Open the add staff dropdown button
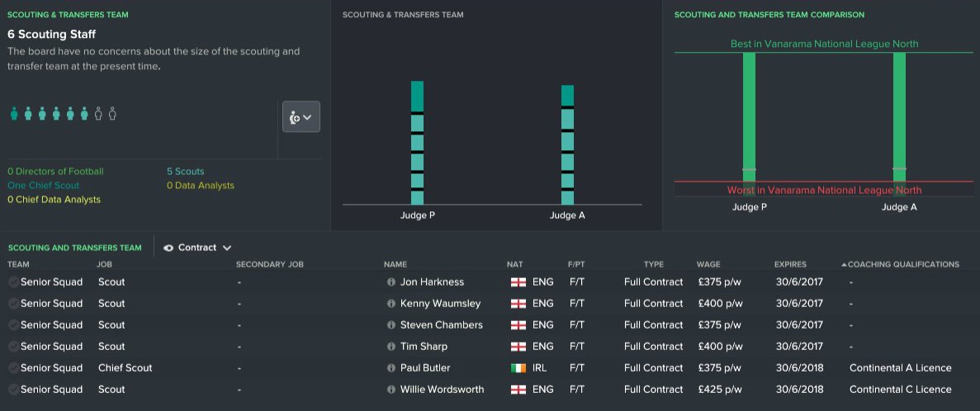The width and height of the screenshot is (980, 411). coord(301,117)
